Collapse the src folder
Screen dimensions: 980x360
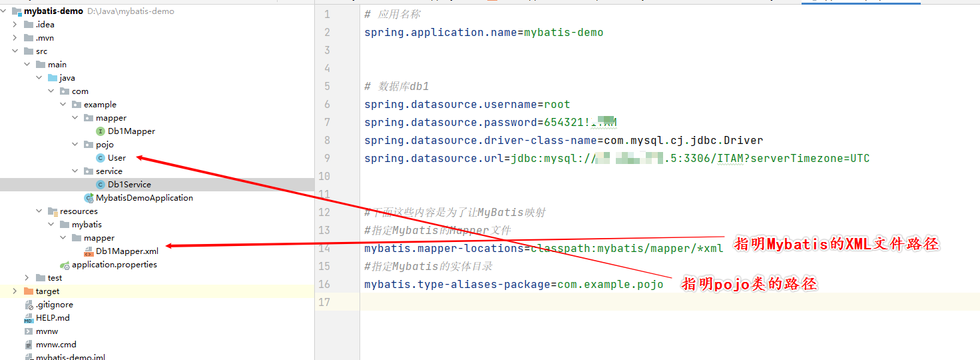[x=15, y=51]
